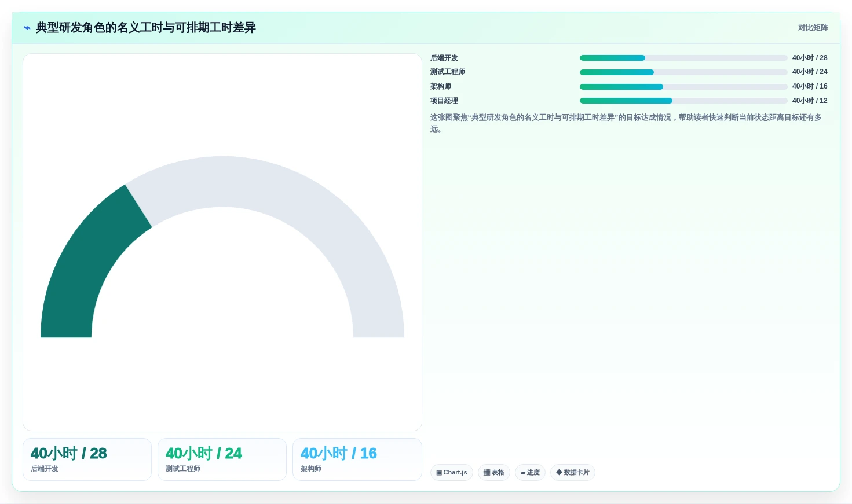The width and height of the screenshot is (852, 504).
Task: Click the 进度 tag chip
Action: 530,473
